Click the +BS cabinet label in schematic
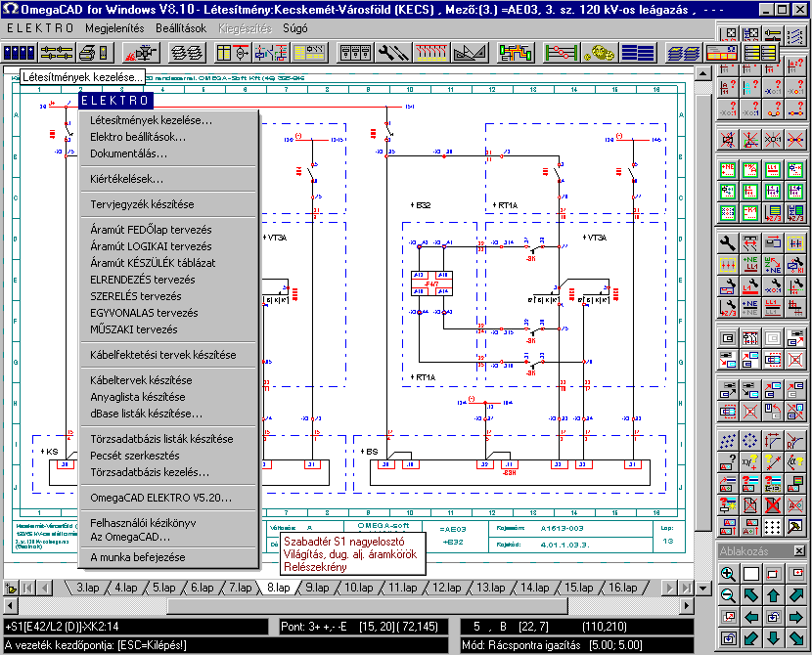The image size is (812, 655). 369,451
